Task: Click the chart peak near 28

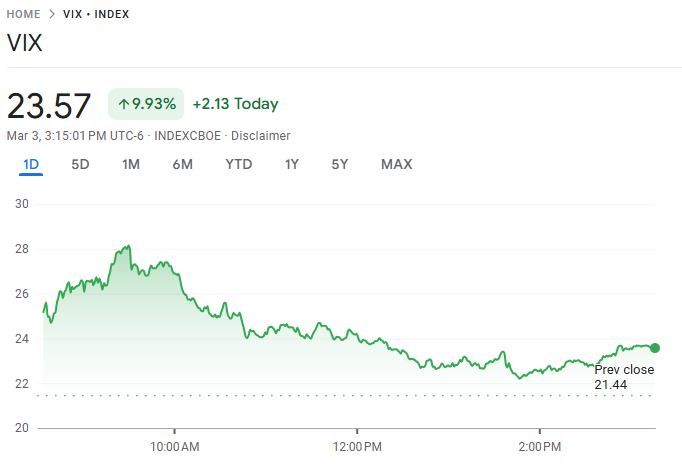Action: point(128,246)
